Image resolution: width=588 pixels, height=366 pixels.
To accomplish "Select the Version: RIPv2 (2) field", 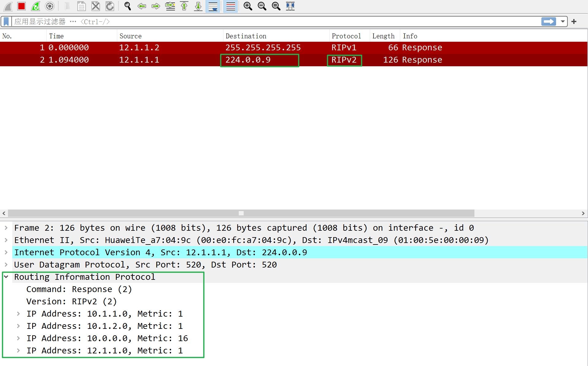I will click(x=72, y=302).
